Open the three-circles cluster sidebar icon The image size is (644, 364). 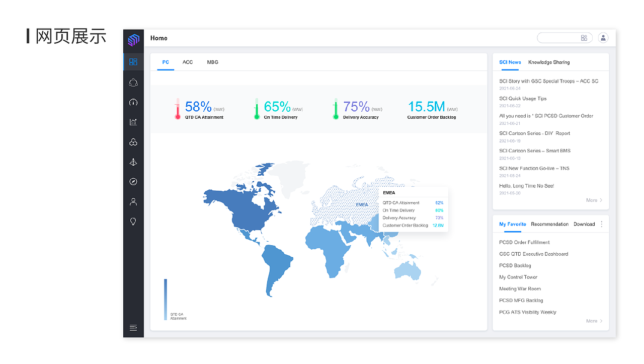tap(133, 142)
